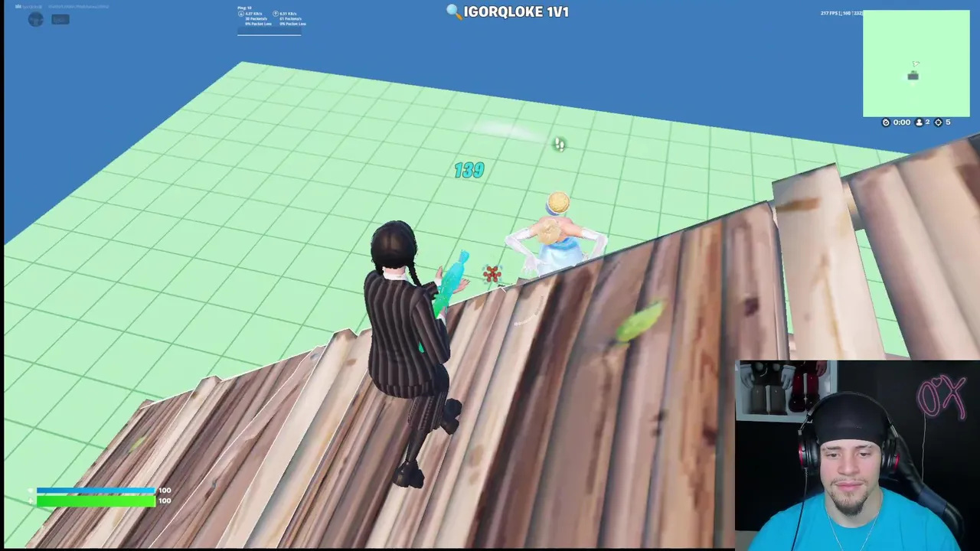Click the Ping readout in network stats
The height and width of the screenshot is (551, 980).
[244, 8]
